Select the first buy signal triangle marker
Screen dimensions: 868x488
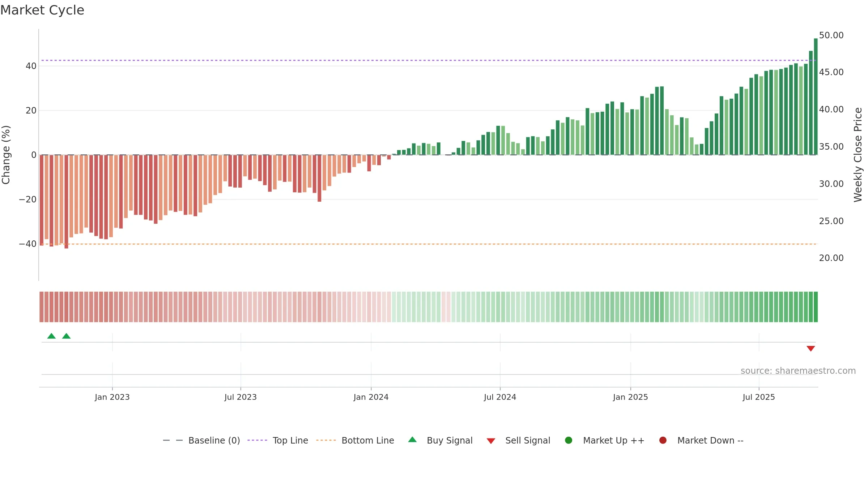coord(51,336)
